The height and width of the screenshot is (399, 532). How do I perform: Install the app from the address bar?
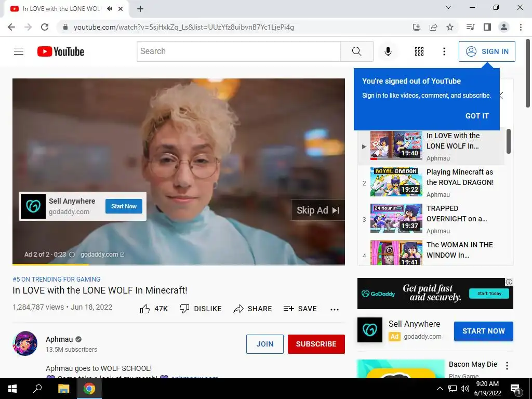[x=417, y=27]
